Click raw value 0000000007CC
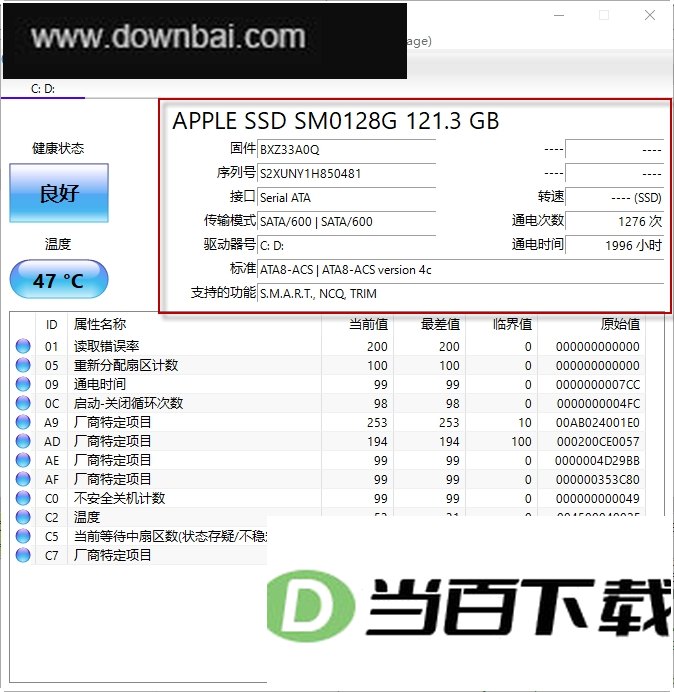The width and height of the screenshot is (674, 692). coord(598,385)
